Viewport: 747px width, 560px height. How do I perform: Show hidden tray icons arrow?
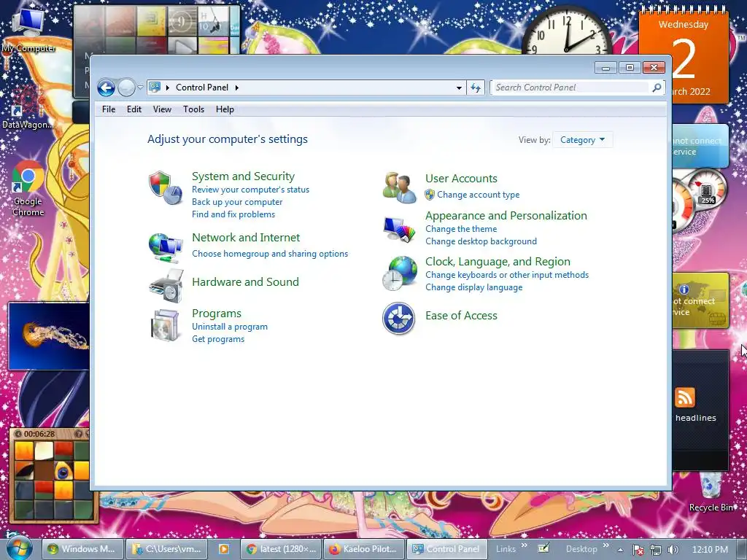[620, 550]
